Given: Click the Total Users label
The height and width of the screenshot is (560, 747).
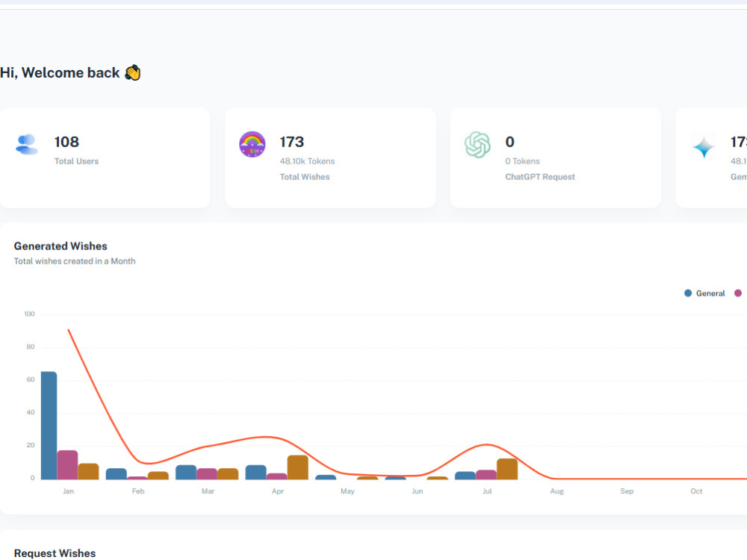Looking at the screenshot, I should 76,161.
